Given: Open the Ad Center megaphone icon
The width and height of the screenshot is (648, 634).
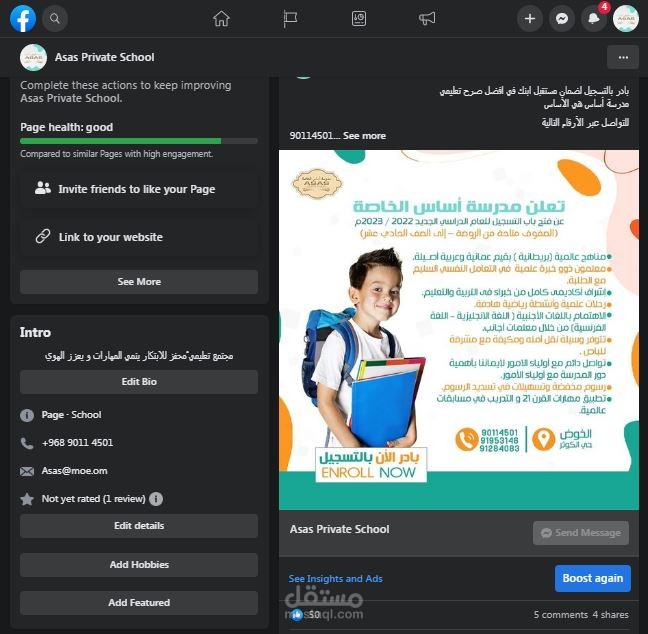Looking at the screenshot, I should pyautogui.click(x=427, y=19).
